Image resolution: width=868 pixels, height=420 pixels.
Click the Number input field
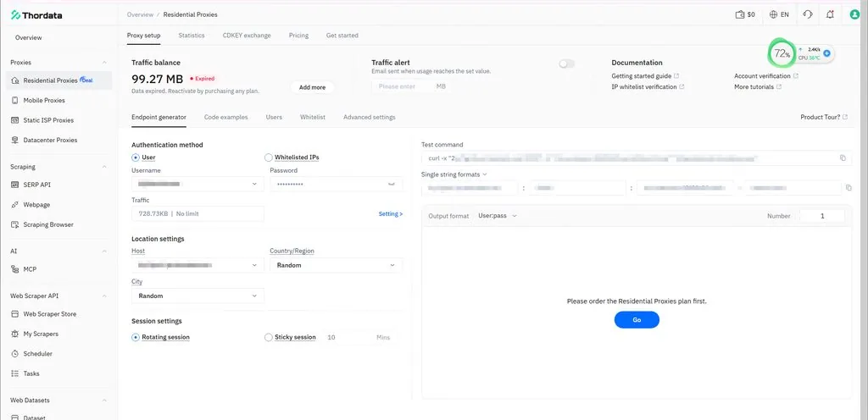[822, 216]
